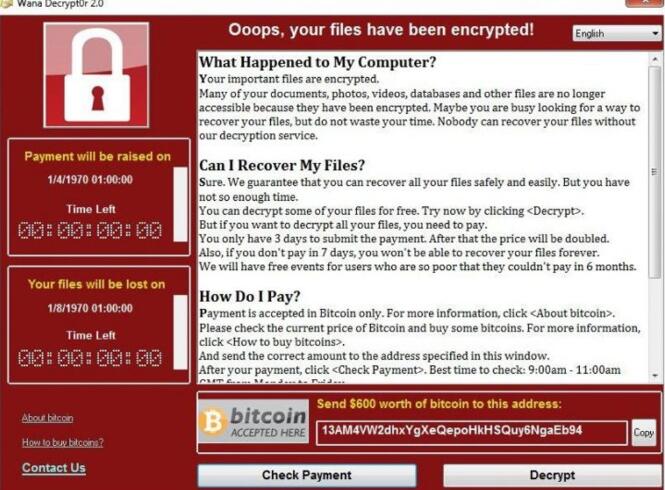The width and height of the screenshot is (665, 490).
Task: Open the About bitcoin link
Action: click(x=48, y=418)
